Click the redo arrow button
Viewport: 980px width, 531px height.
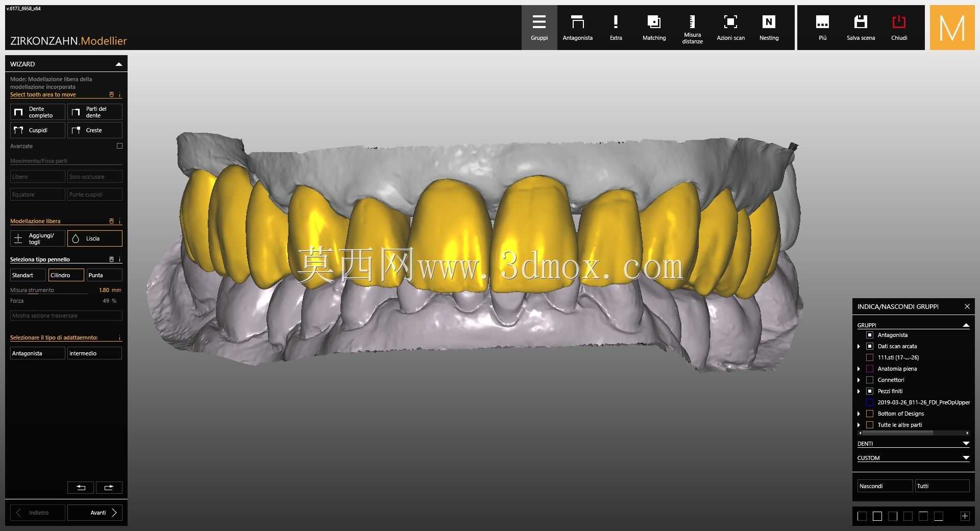coord(109,488)
